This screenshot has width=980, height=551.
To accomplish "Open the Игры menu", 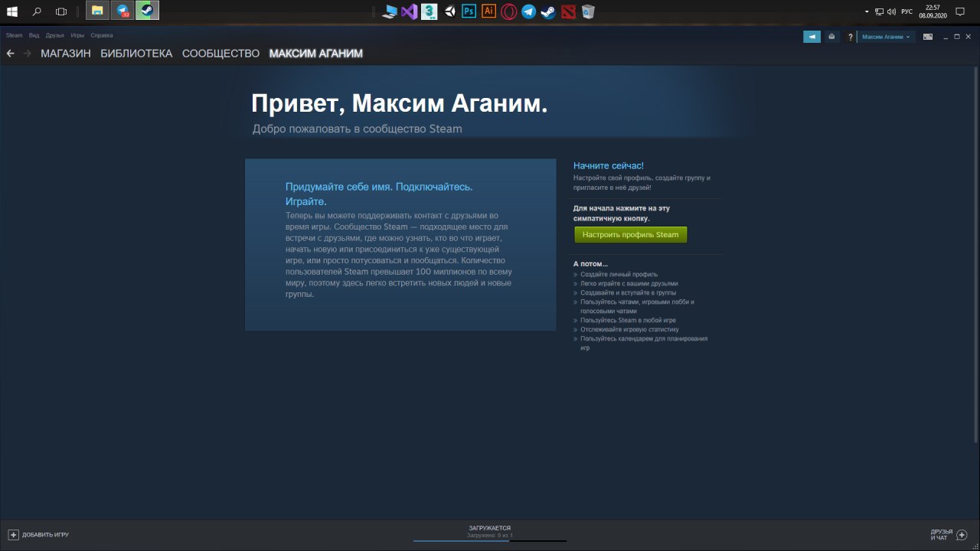I will coord(77,35).
